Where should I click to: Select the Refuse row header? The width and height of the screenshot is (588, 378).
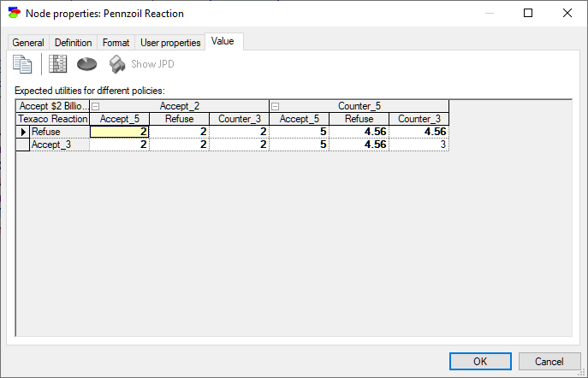point(60,132)
